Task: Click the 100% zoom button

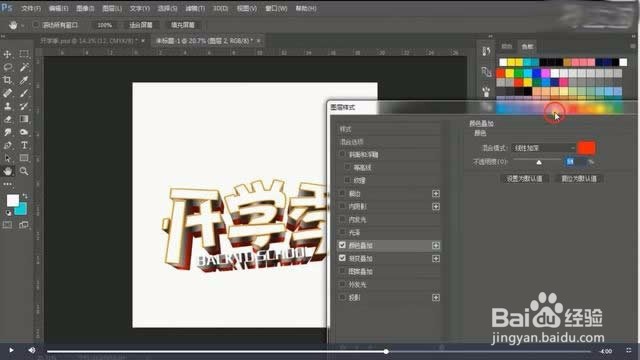Action: pyautogui.click(x=104, y=25)
